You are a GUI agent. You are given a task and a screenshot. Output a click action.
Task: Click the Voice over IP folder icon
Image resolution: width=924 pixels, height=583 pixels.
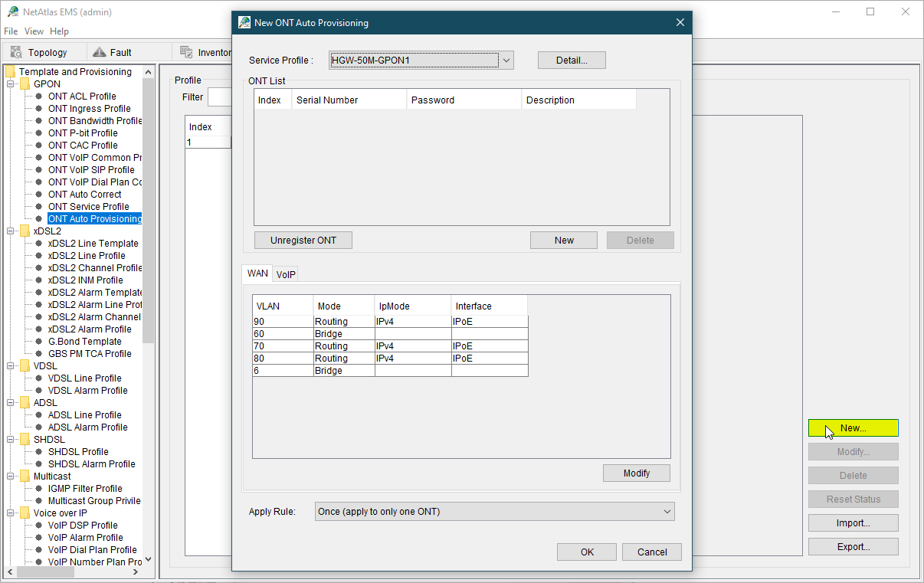[25, 513]
